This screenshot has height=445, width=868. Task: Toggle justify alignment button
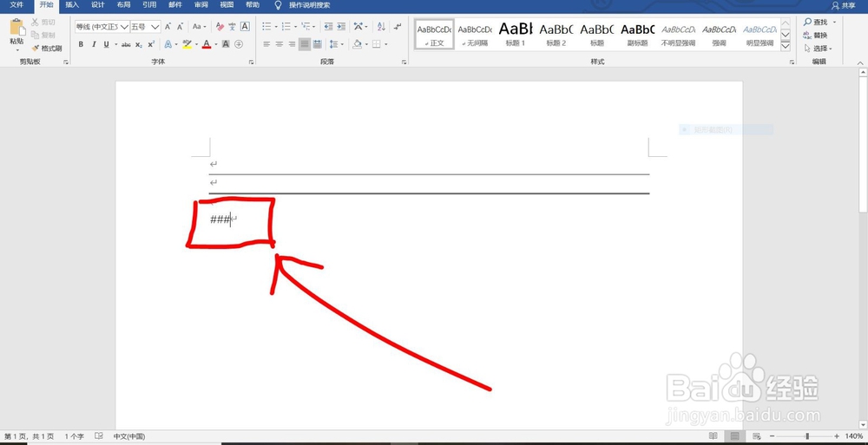305,44
